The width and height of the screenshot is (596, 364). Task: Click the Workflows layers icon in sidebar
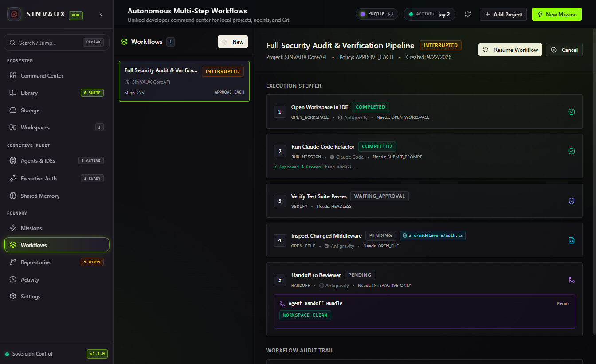point(13,245)
